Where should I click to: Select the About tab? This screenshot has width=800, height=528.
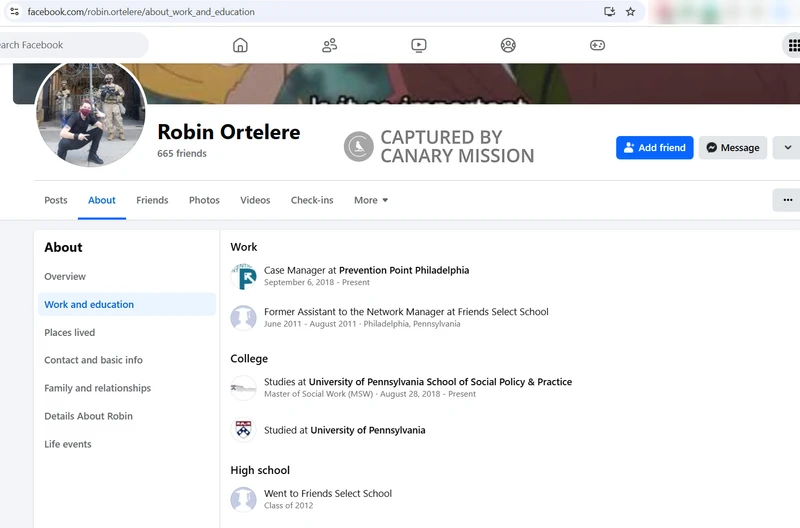(x=102, y=200)
